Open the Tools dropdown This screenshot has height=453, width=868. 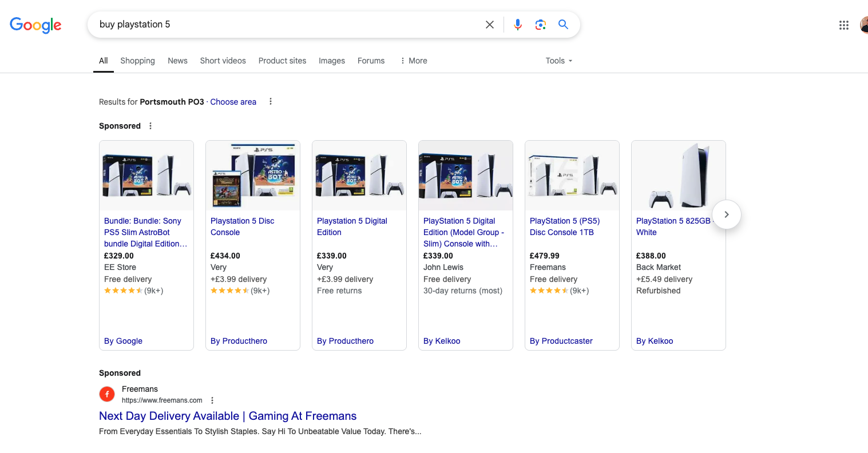click(559, 61)
